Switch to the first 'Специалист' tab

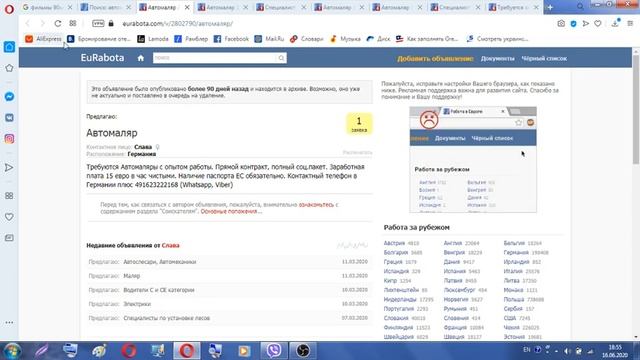tap(280, 7)
